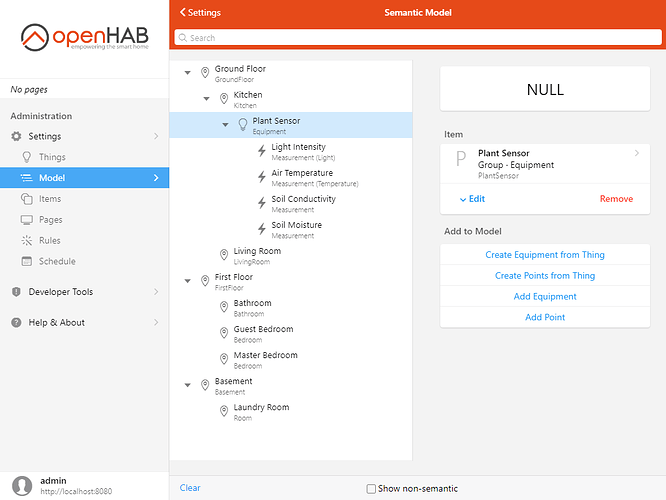The image size is (666, 500).
Task: Click the Help & About question icon
Action: tap(16, 323)
